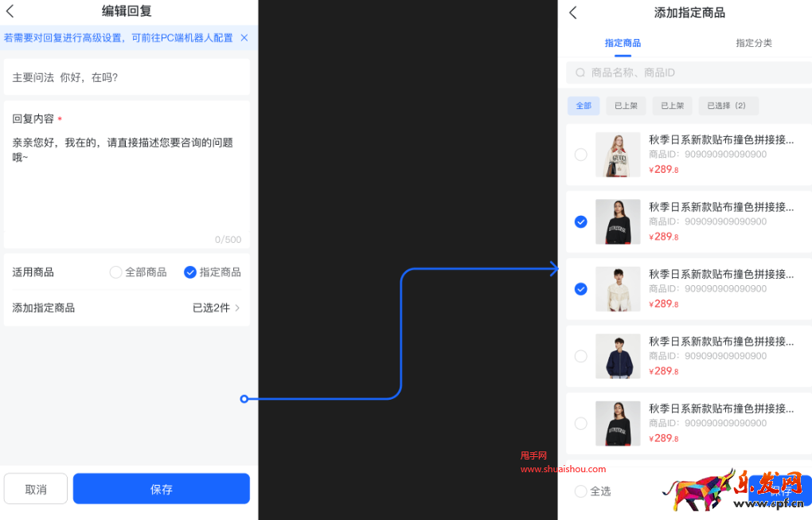
Task: Dismiss the robot configuration banner with X
Action: coord(244,37)
